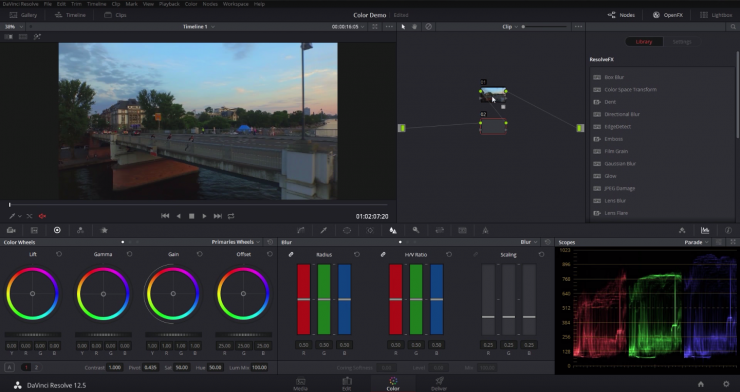Reset the Lift color wheel
The width and height of the screenshot is (740, 392).
[59, 254]
